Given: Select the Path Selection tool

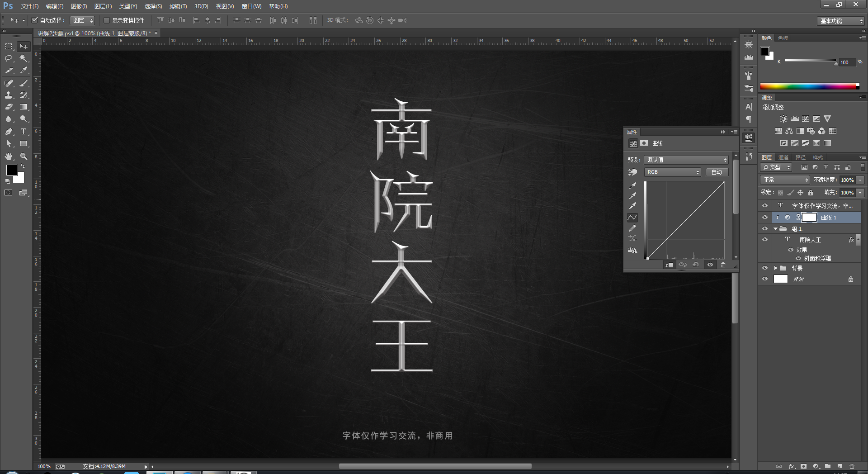Looking at the screenshot, I should [x=9, y=144].
